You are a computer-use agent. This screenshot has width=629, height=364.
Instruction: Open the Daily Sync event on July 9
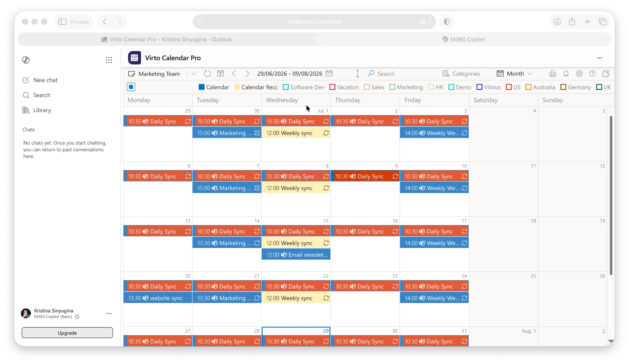(x=365, y=176)
